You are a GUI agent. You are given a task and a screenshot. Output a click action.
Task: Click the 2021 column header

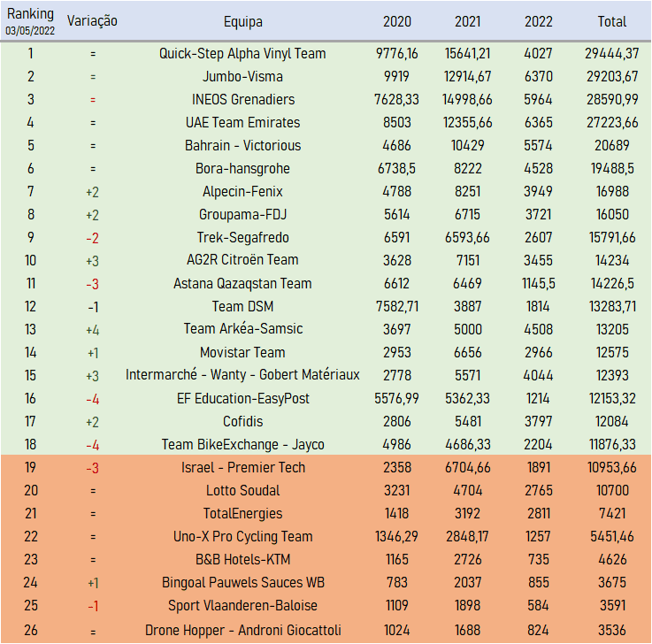tap(467, 21)
